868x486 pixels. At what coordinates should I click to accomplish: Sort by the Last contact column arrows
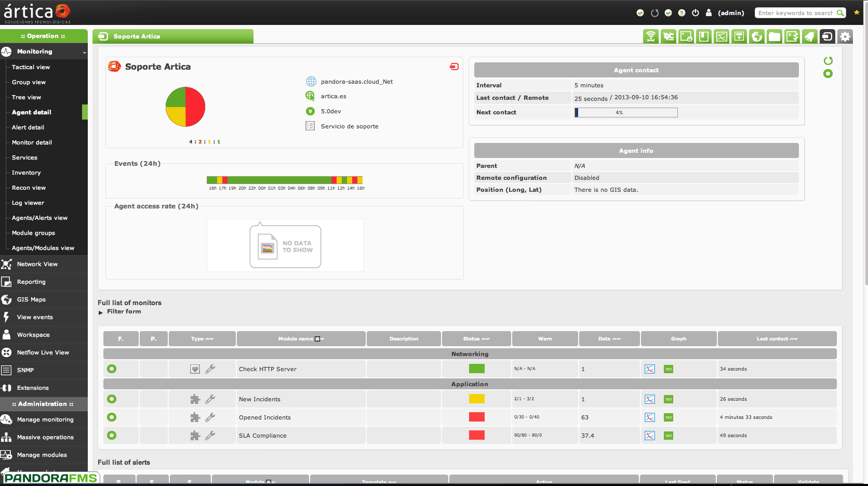pyautogui.click(x=794, y=339)
